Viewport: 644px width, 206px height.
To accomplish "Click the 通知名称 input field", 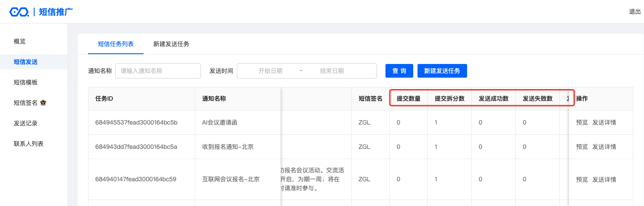I will [158, 71].
